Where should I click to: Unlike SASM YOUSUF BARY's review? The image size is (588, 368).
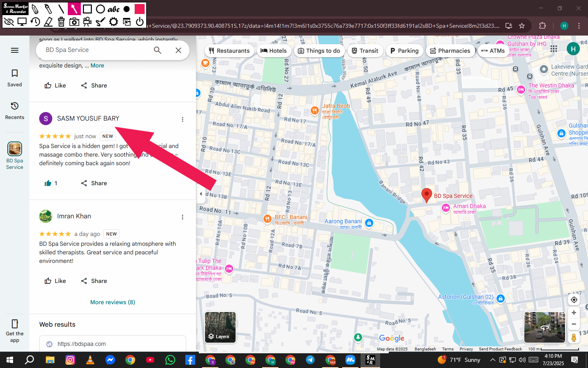click(x=51, y=183)
